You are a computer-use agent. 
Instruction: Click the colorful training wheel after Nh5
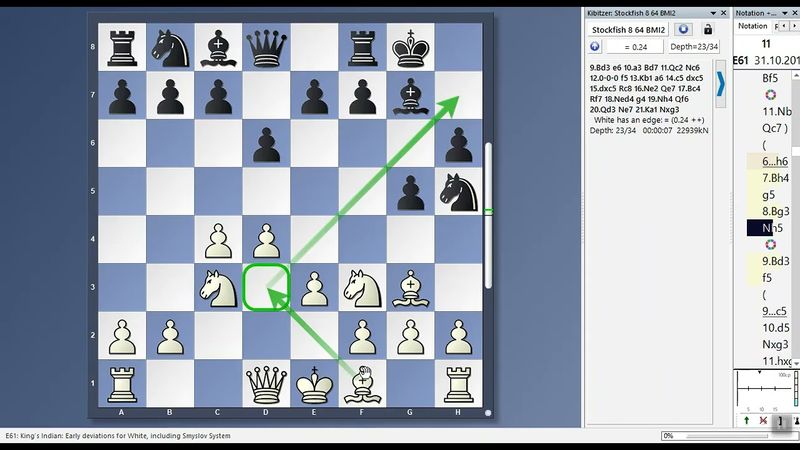coord(769,244)
